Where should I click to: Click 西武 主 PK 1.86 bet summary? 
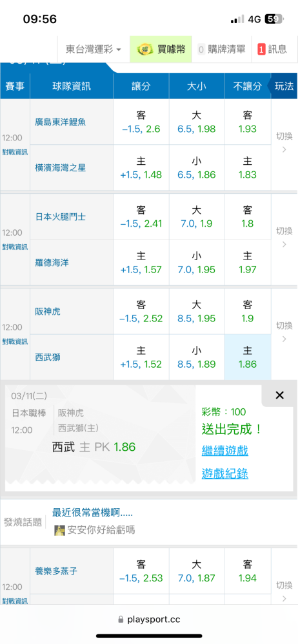[94, 447]
